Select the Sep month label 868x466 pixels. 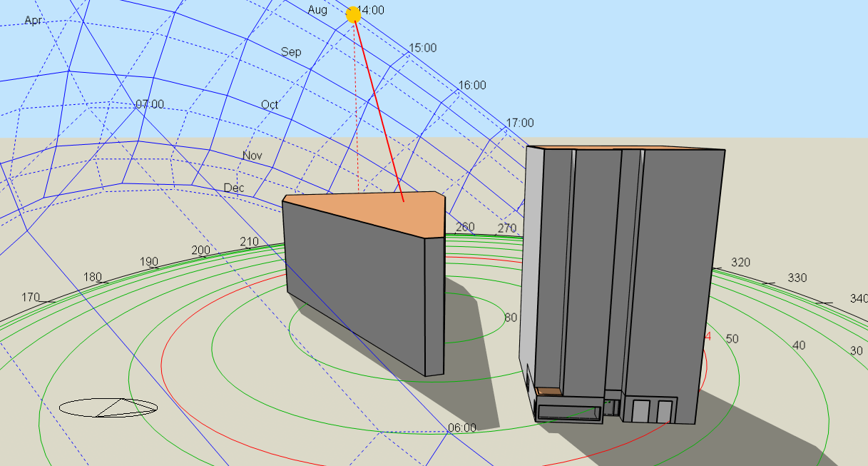point(291,52)
